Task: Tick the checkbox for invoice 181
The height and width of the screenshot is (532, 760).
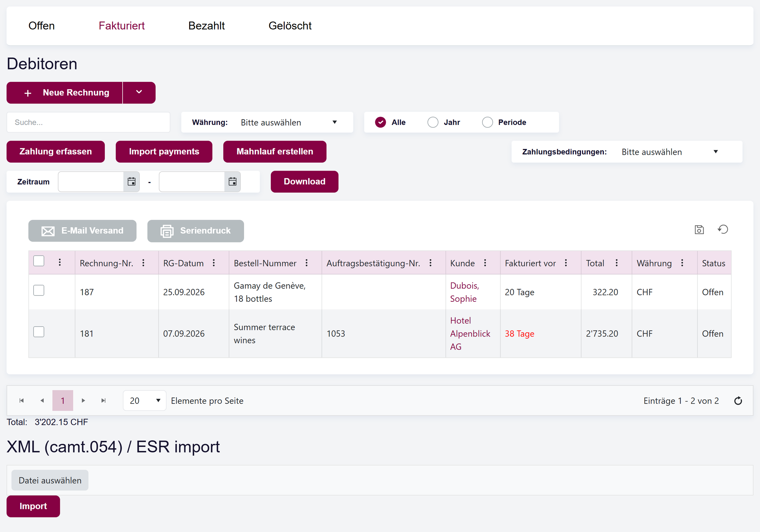Action: pyautogui.click(x=39, y=332)
